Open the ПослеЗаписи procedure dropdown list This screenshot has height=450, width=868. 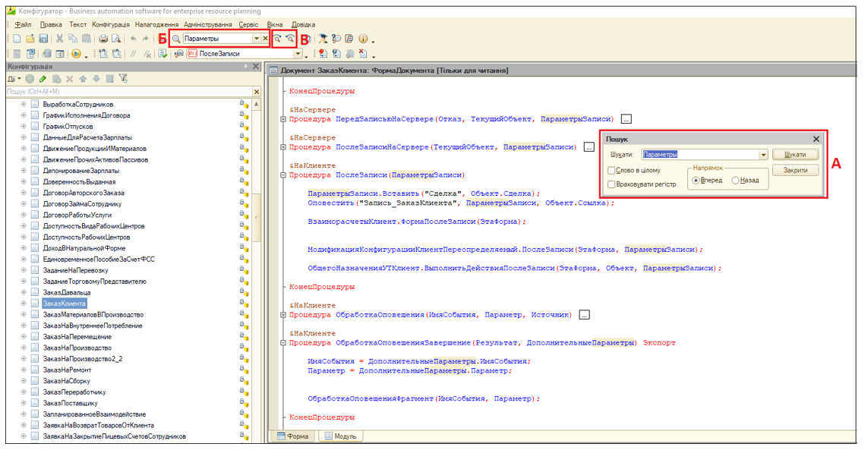pos(298,54)
